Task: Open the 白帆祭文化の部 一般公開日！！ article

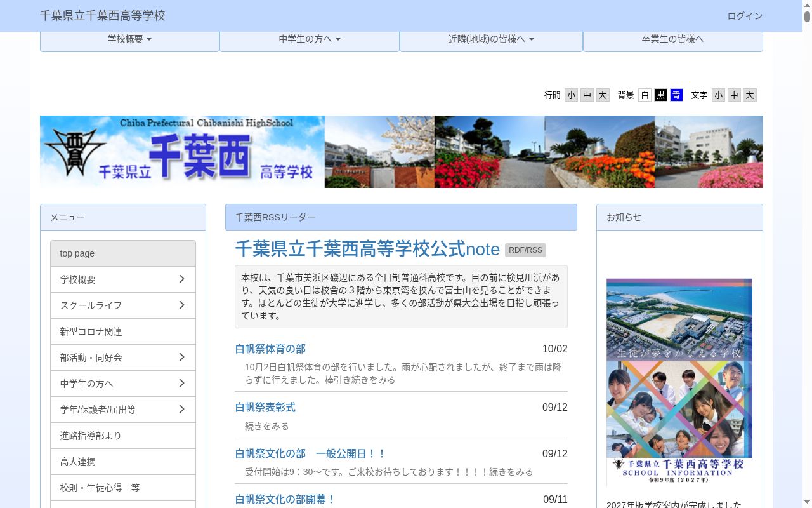Action: pyautogui.click(x=310, y=453)
